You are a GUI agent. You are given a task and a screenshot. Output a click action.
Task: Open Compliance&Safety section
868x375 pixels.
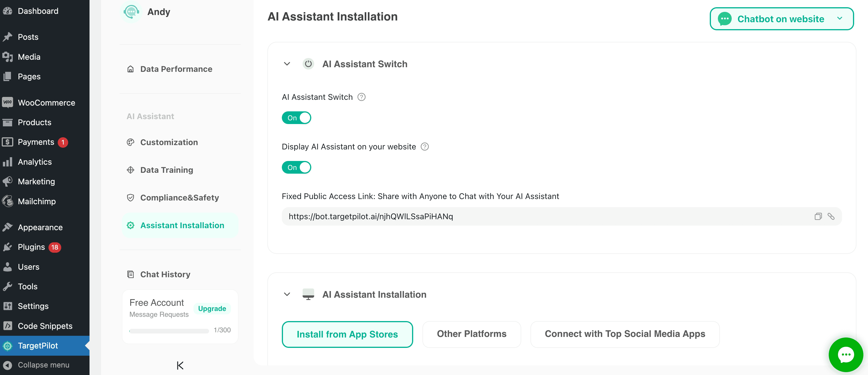click(179, 198)
